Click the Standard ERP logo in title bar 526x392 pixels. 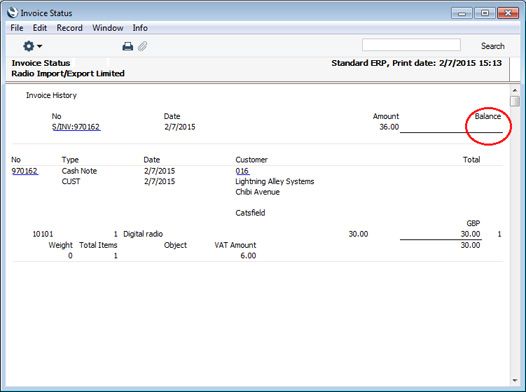point(12,13)
